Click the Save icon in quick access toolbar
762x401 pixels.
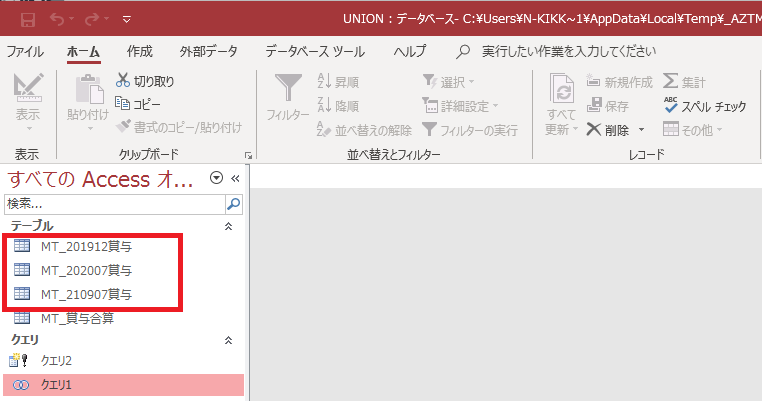click(28, 18)
